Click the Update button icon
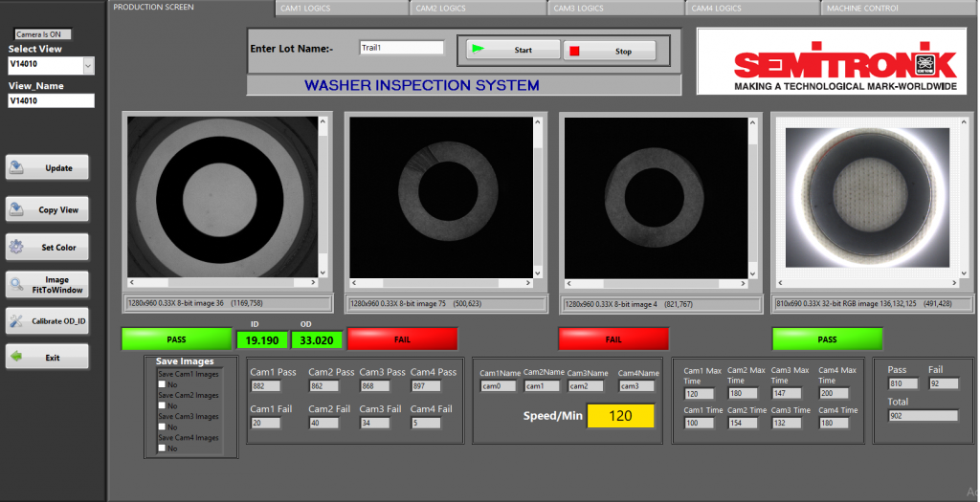The width and height of the screenshot is (980, 502). pos(17,168)
